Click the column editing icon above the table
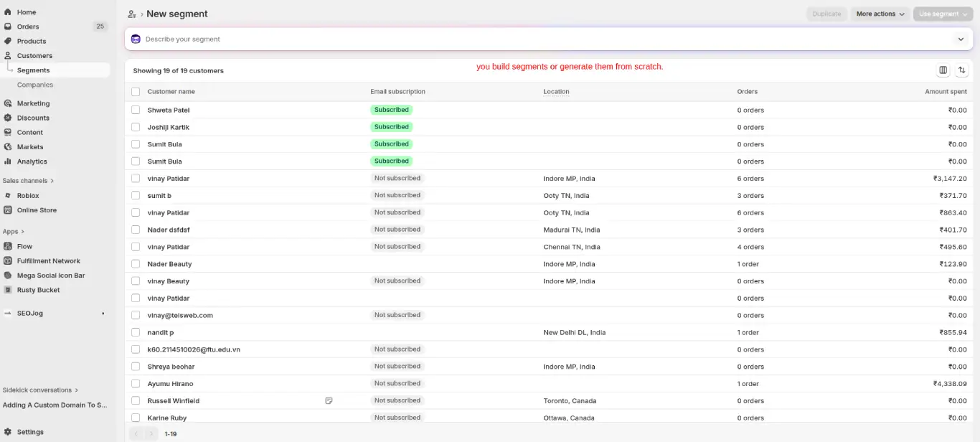 pos(943,70)
